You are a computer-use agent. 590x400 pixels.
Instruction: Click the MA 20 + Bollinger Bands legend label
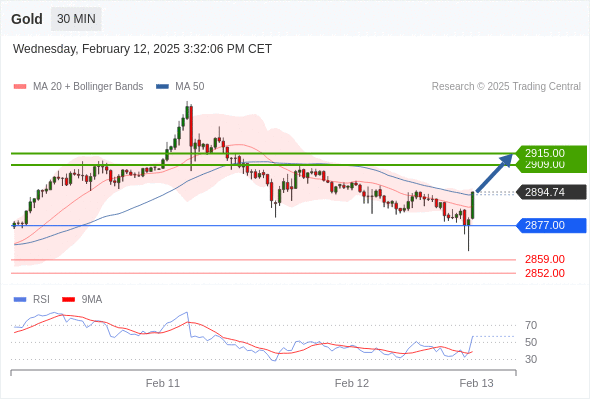click(88, 87)
